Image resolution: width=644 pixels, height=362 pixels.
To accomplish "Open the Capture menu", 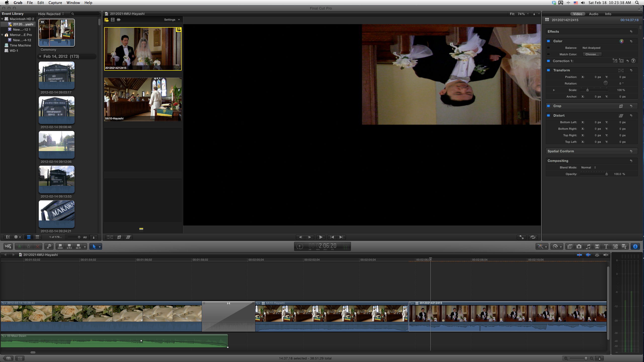I will [x=55, y=3].
